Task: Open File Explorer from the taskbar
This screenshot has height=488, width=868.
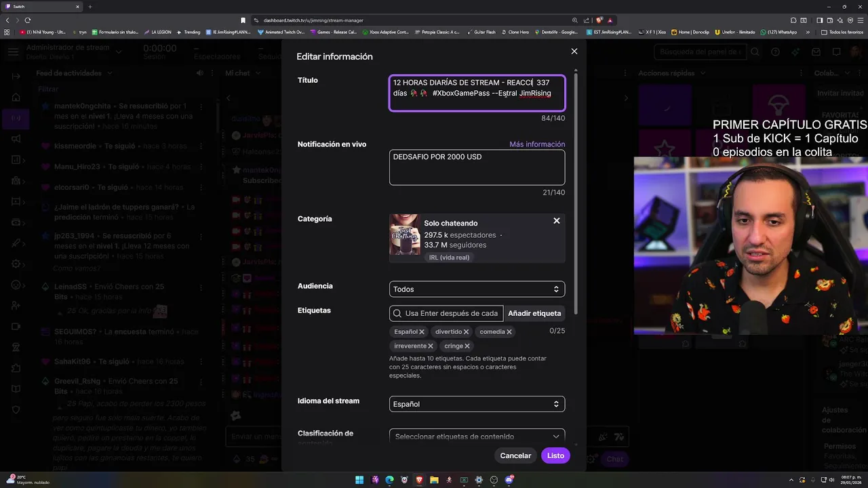Action: (x=434, y=480)
